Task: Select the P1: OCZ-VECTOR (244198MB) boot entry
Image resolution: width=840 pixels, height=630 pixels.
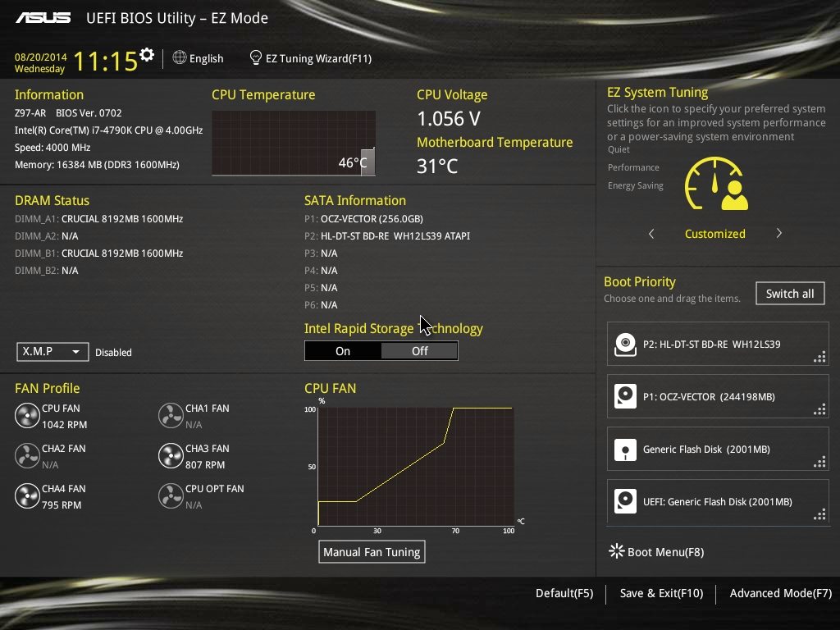Action: click(x=718, y=396)
